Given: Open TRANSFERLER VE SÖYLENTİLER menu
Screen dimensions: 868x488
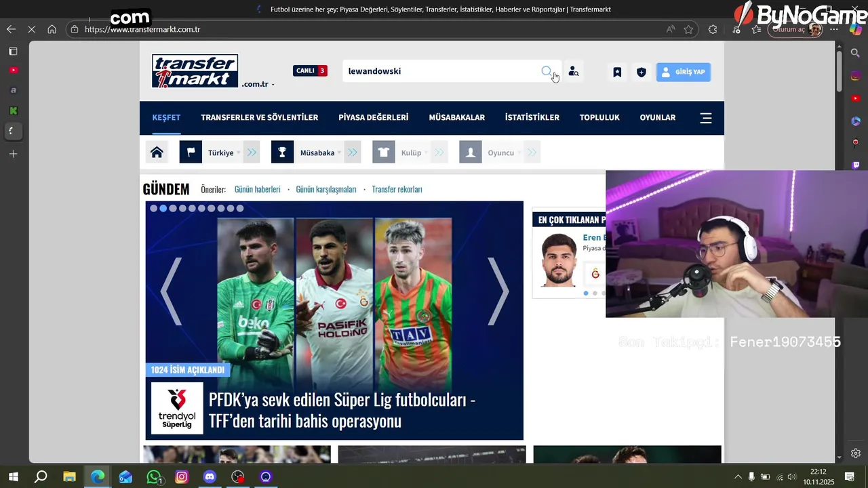Looking at the screenshot, I should [x=259, y=117].
